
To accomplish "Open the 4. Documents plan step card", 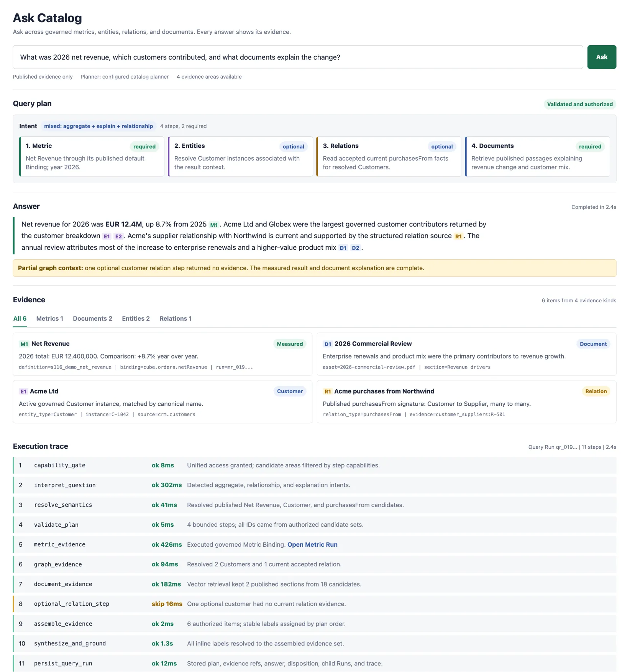I will coord(537,156).
